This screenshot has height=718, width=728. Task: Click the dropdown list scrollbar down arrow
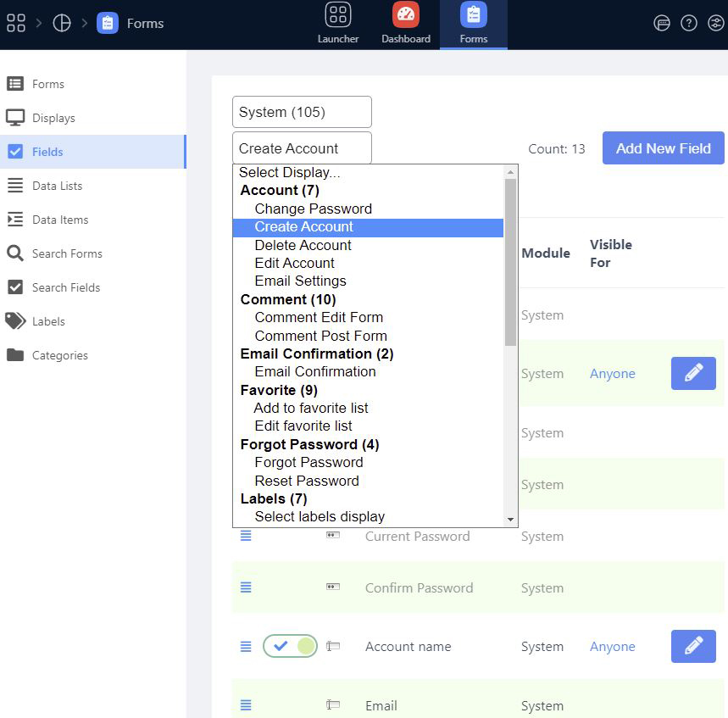point(510,519)
